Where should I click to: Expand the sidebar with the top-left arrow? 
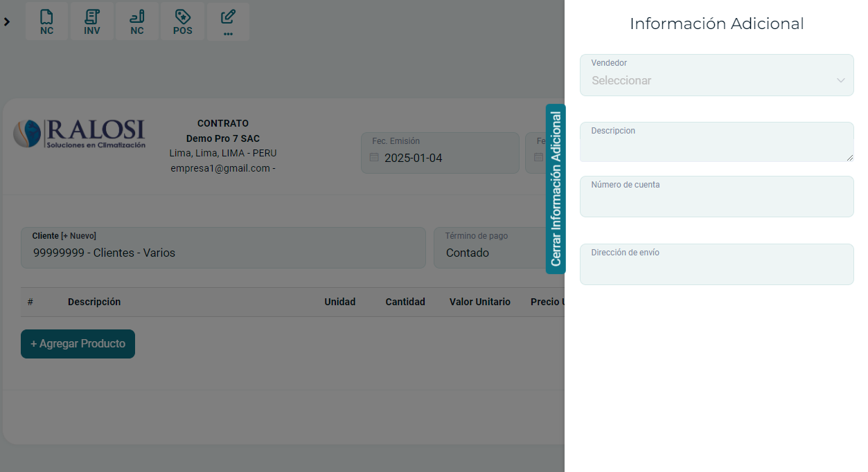(x=7, y=22)
